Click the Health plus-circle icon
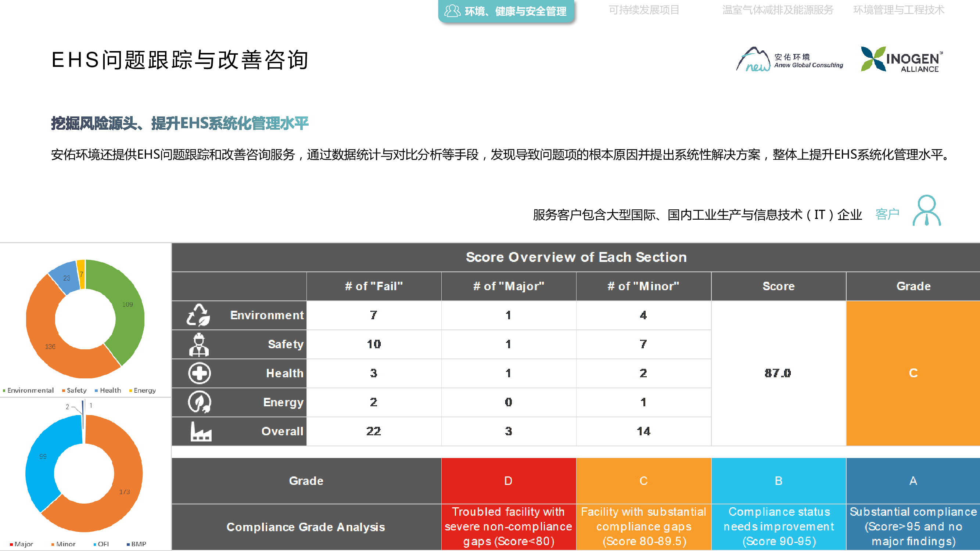 pyautogui.click(x=200, y=374)
